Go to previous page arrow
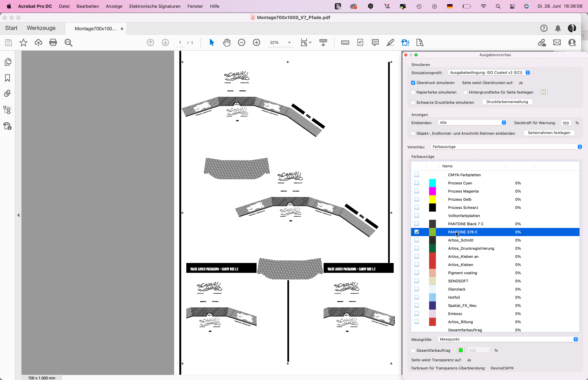Screen dimensions: 588x380 point(150,43)
